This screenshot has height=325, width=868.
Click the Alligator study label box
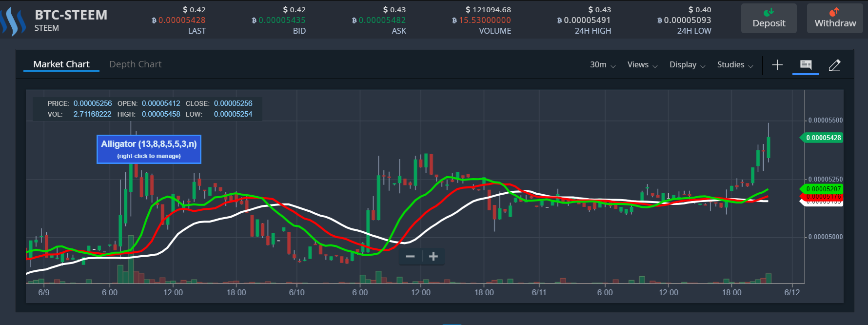[149, 149]
